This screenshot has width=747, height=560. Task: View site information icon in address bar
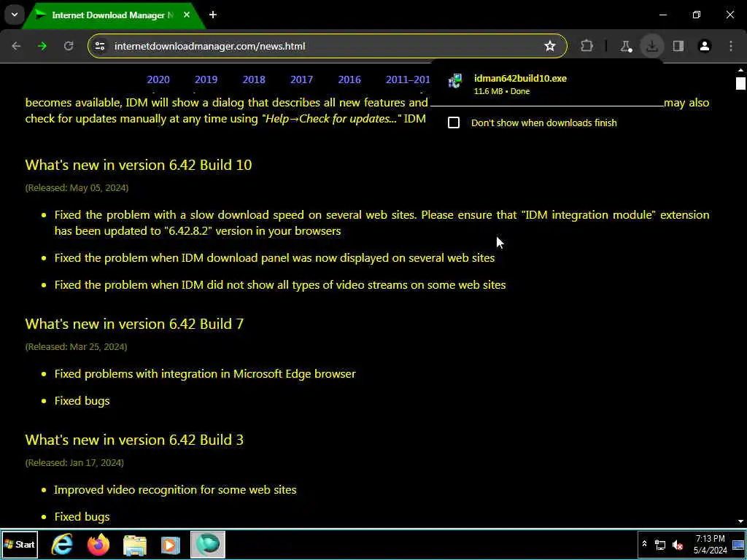(x=99, y=46)
